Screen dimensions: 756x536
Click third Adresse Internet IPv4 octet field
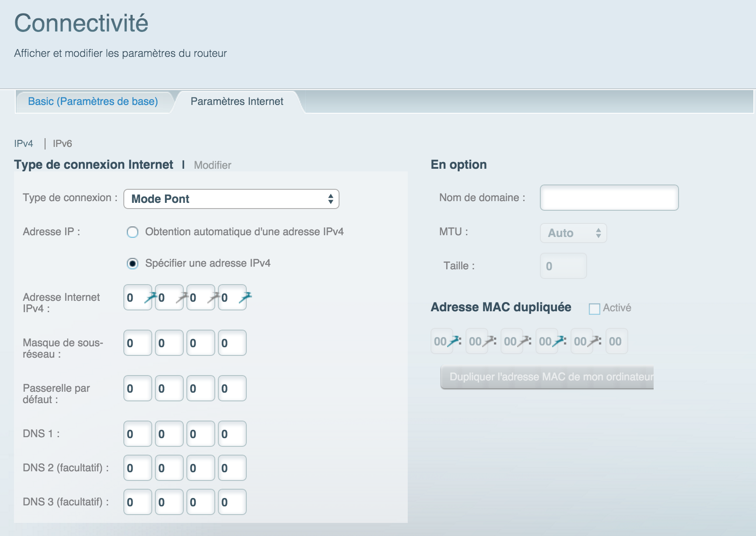click(201, 298)
